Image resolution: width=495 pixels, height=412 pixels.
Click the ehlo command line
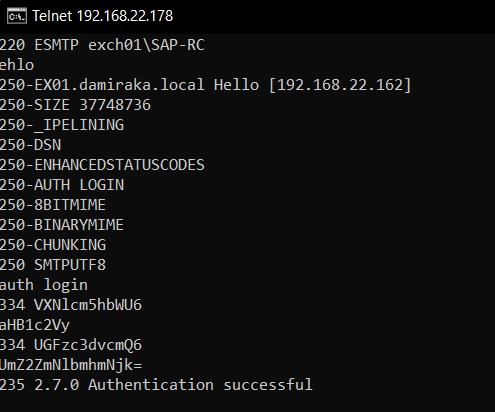tap(17, 65)
